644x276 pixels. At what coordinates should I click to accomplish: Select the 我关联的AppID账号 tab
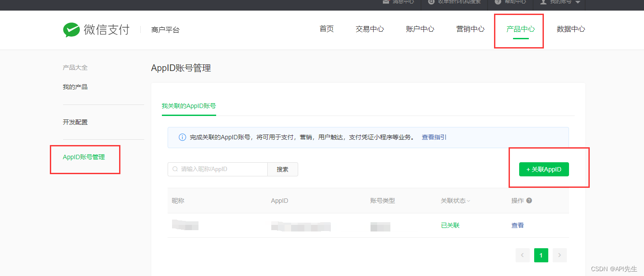click(189, 106)
